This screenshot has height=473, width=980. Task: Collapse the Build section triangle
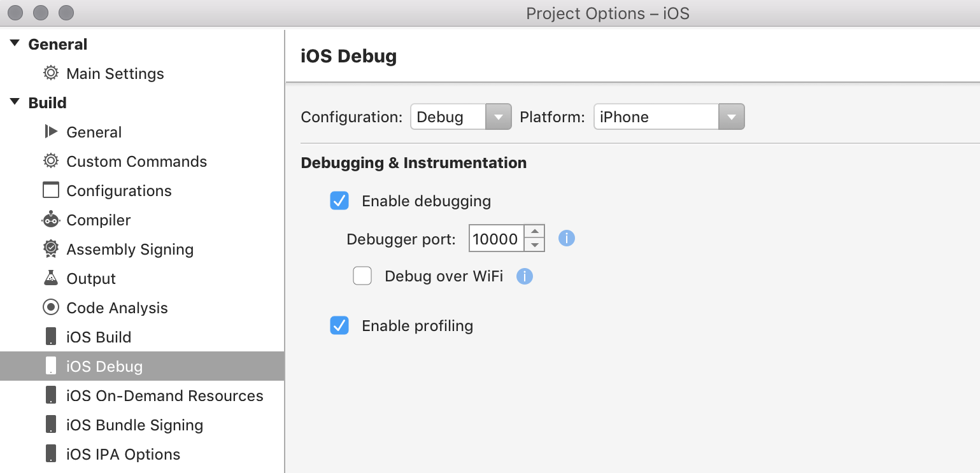[14, 102]
